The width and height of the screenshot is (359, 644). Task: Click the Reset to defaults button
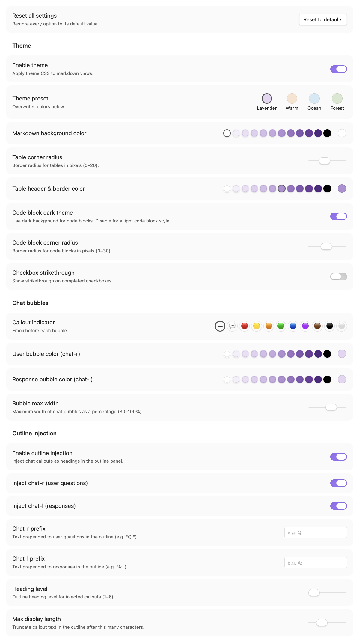tap(323, 19)
